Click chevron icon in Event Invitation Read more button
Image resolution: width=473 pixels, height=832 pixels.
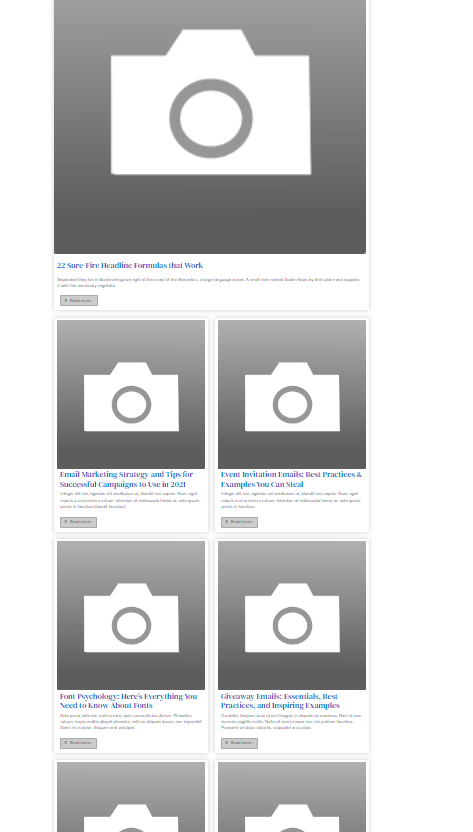coord(227,522)
